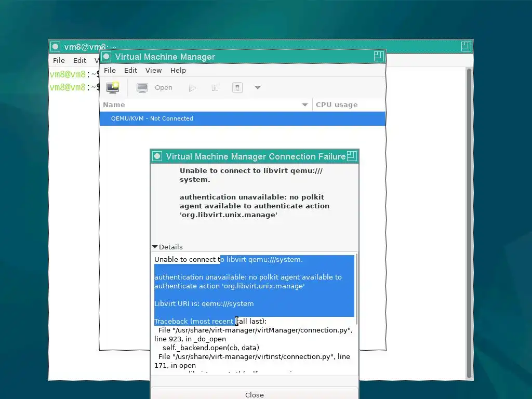Open File menu in terminal window

tap(59, 60)
